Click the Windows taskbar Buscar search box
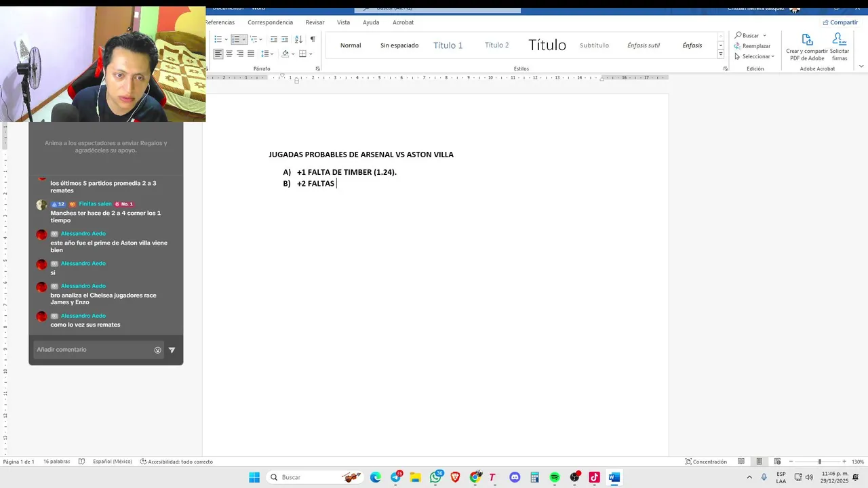The image size is (868, 488). 316,477
